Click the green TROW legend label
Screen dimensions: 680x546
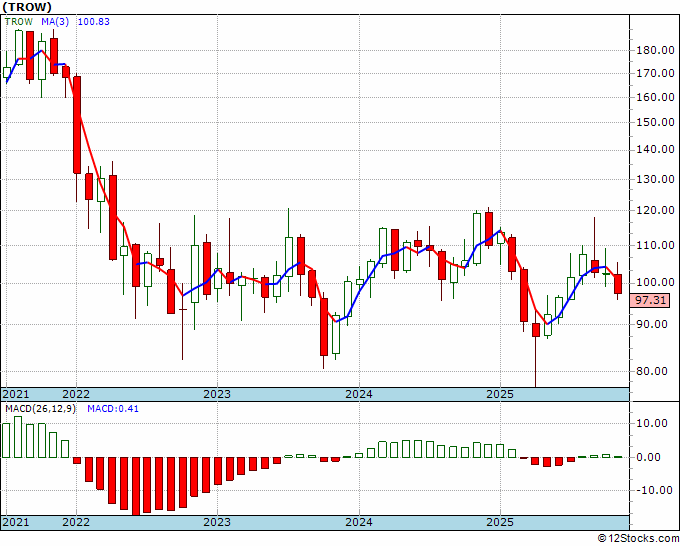19,22
